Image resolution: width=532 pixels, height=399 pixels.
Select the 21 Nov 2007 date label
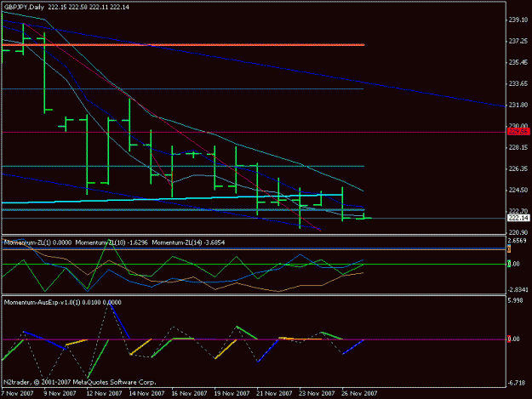pyautogui.click(x=274, y=393)
